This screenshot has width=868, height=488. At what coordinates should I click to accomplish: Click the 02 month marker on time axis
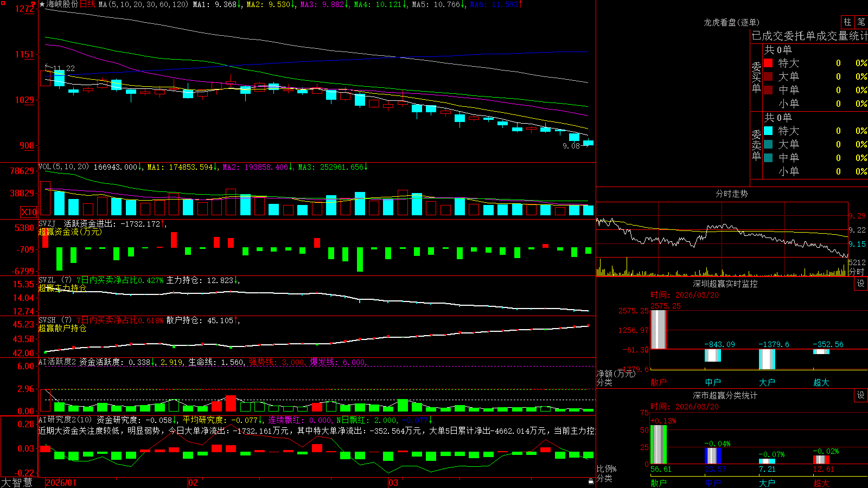point(193,483)
